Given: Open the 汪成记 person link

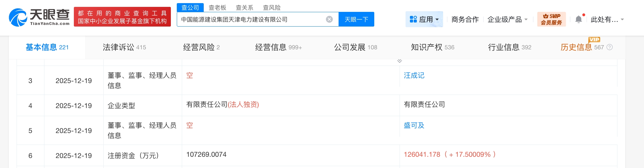Looking at the screenshot, I should [x=414, y=75].
